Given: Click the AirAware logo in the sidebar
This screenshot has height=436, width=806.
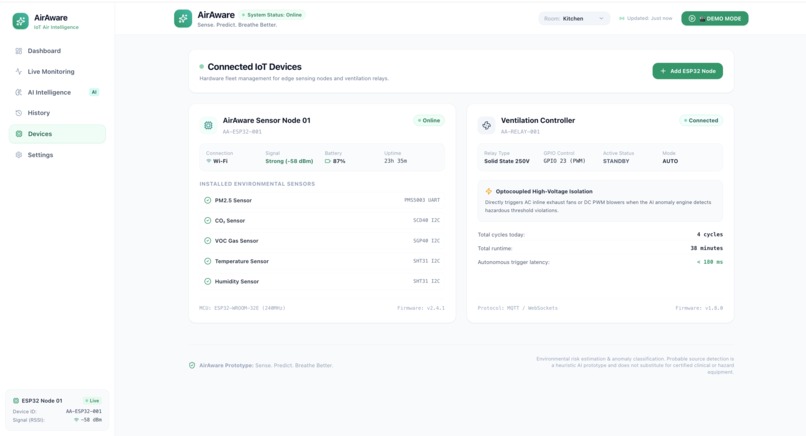Looking at the screenshot, I should pyautogui.click(x=21, y=21).
